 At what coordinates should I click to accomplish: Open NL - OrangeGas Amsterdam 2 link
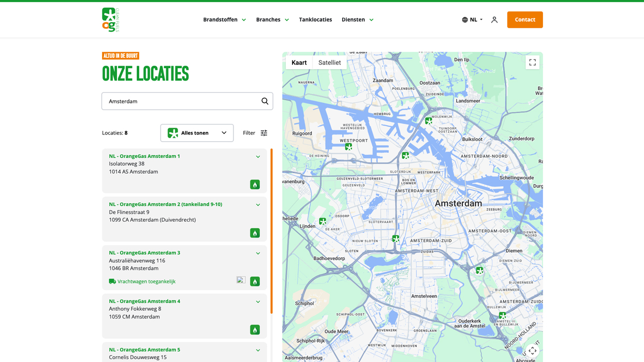pos(165,204)
